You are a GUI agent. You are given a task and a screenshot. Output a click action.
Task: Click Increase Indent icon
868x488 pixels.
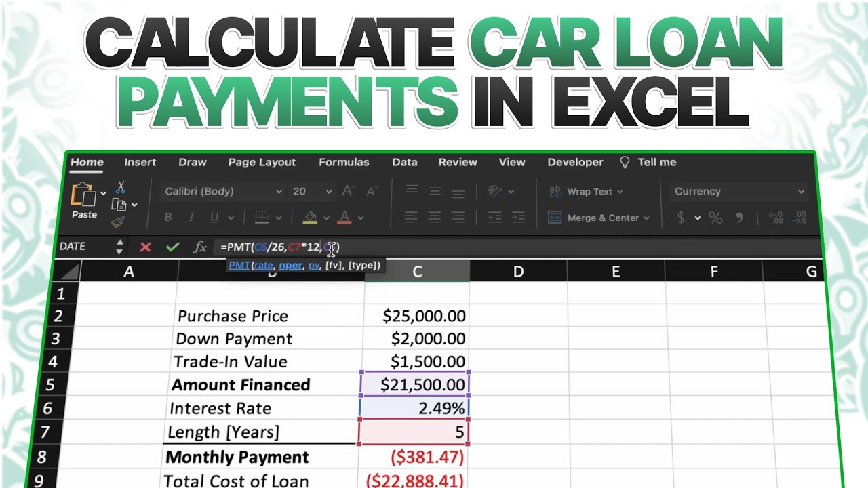tap(518, 218)
